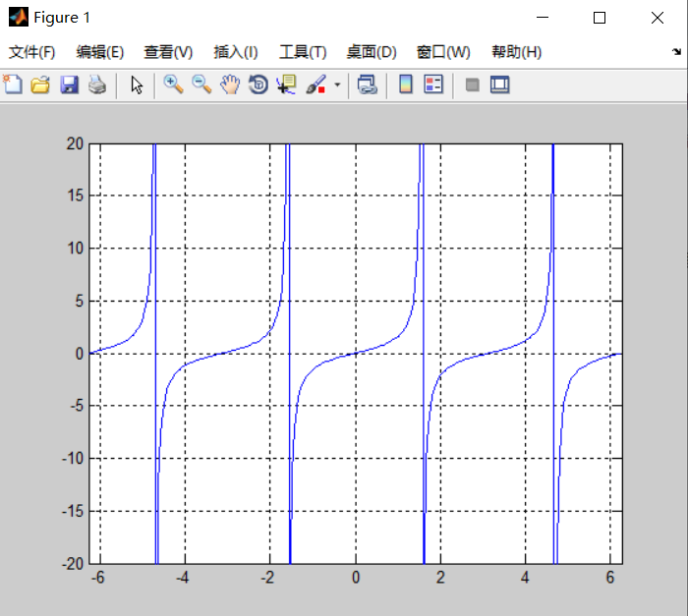Screen dimensions: 688x616
Task: Open the 文件(F) menu
Action: (x=32, y=52)
